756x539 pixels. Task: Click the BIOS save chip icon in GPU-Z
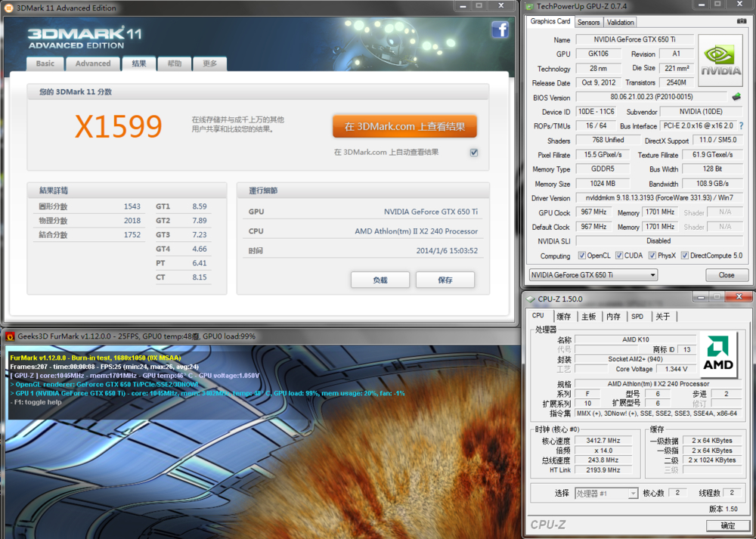[x=736, y=97]
